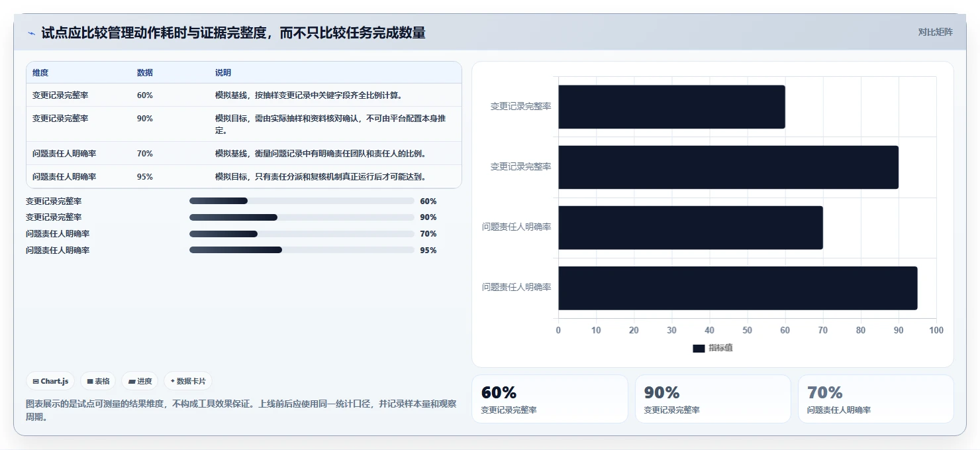Image resolution: width=980 pixels, height=450 pixels.
Task: Click the 30 tick on the chart x-axis
Action: coord(671,330)
